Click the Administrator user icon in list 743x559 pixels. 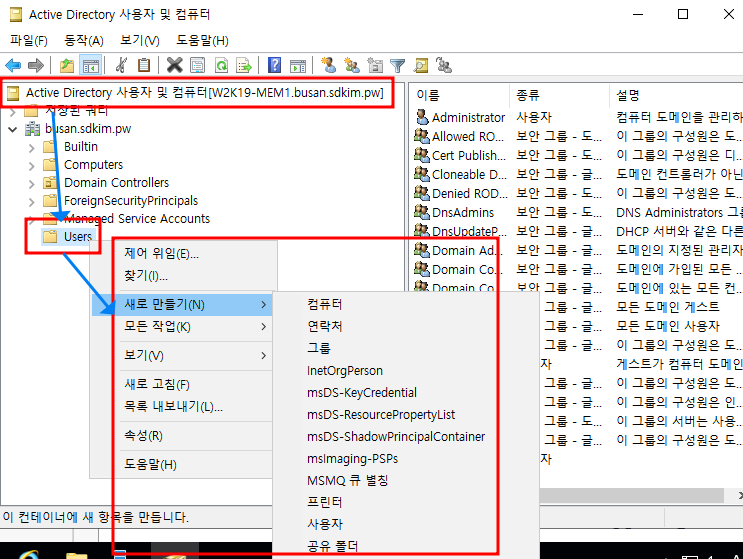pyautogui.click(x=422, y=117)
